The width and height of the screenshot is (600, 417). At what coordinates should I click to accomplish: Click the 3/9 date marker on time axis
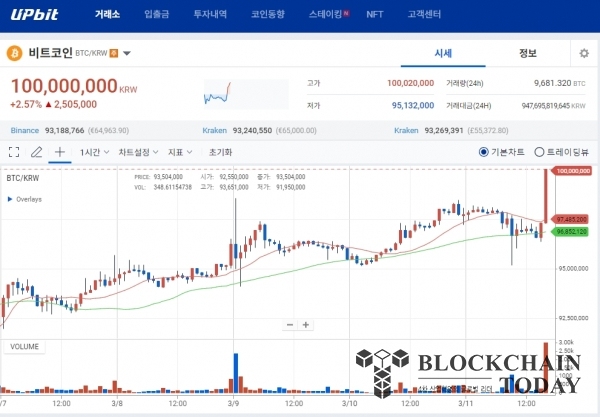(233, 403)
